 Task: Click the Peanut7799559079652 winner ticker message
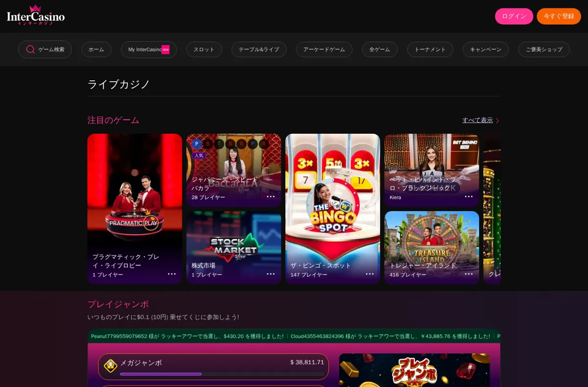[187, 337]
